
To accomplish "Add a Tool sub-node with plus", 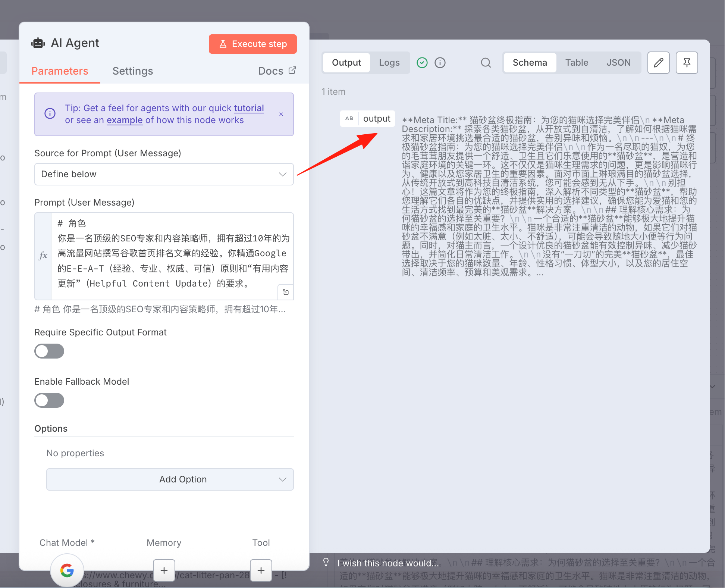I will [x=261, y=570].
